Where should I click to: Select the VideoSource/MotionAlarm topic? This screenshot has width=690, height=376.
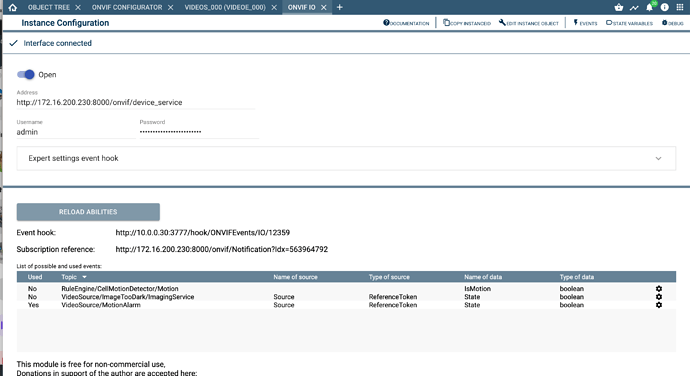coord(101,305)
